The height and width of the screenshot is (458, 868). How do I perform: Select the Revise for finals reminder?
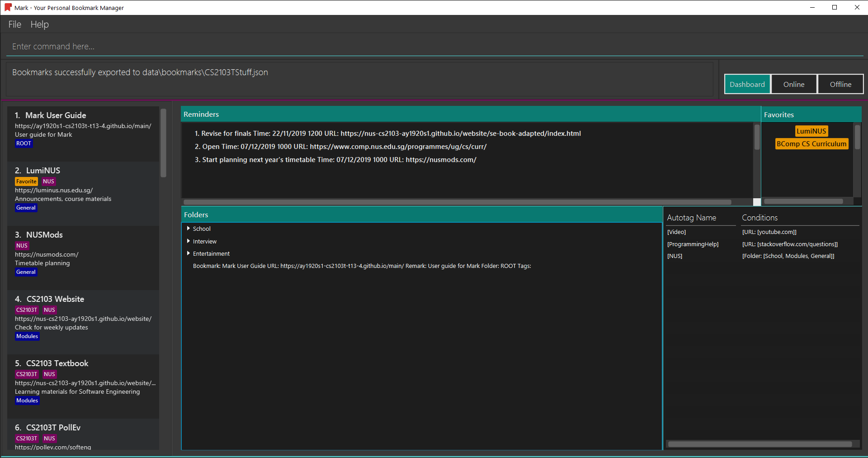click(388, 134)
